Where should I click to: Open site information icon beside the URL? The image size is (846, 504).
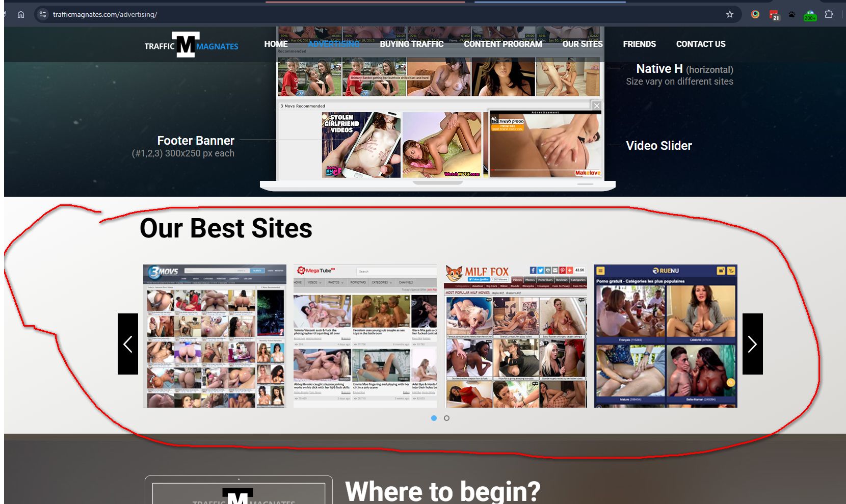(43, 14)
